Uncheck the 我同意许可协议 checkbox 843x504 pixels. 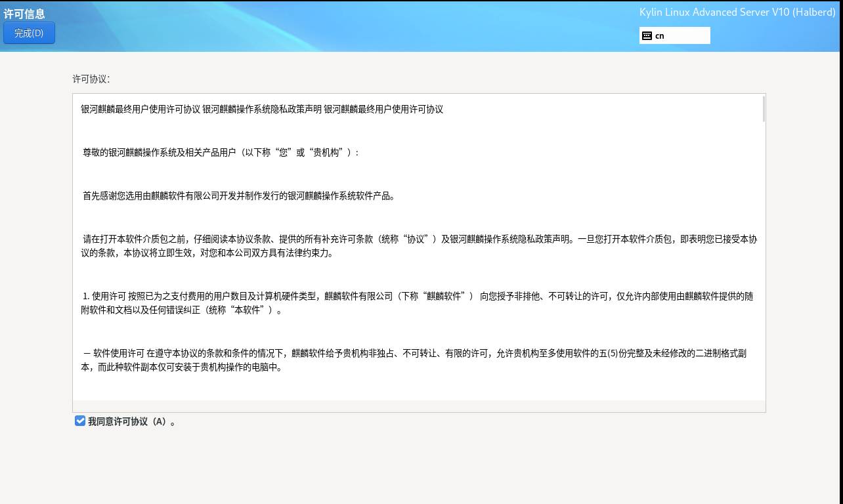pyautogui.click(x=80, y=421)
